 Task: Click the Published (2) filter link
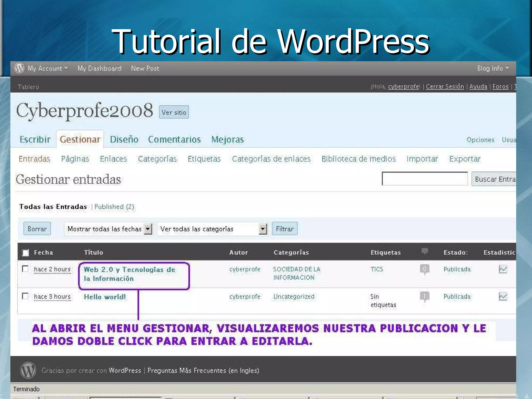coord(114,207)
